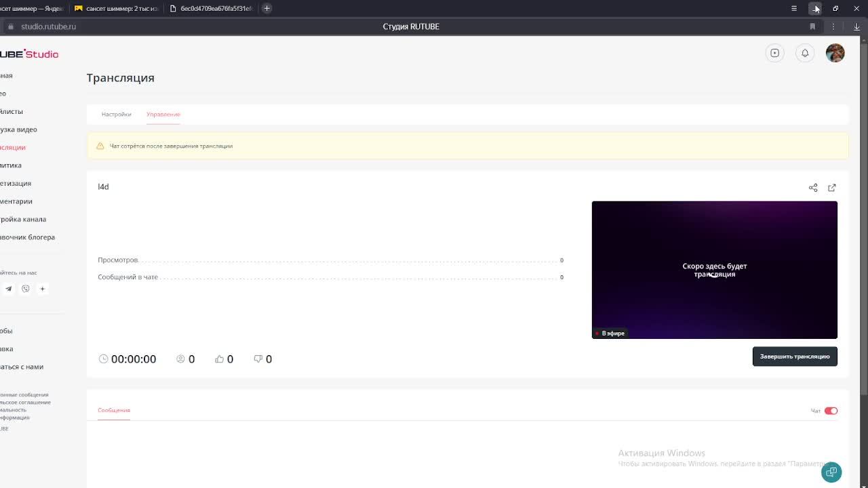Open Настройка канала in the sidebar
Screen dimensions: 868x488
[x=23, y=219]
